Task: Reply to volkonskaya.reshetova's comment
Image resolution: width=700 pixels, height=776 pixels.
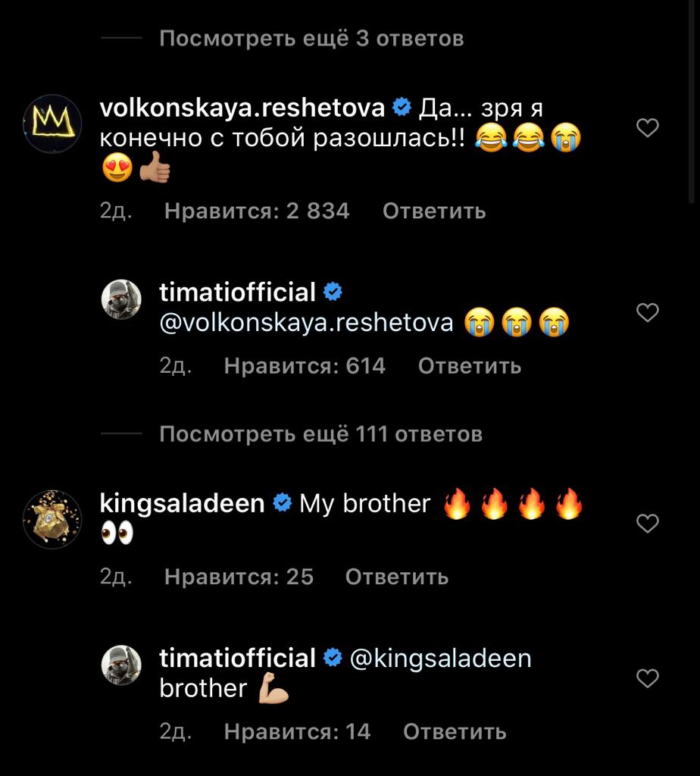Action: (x=434, y=211)
